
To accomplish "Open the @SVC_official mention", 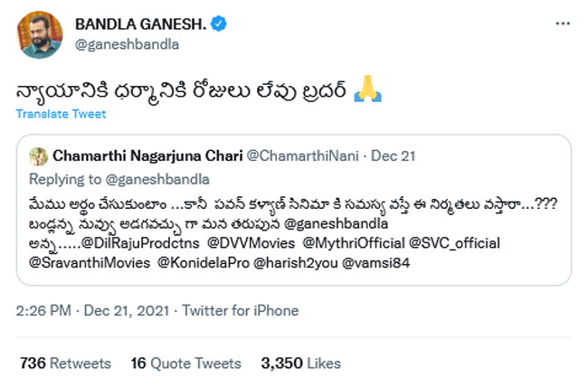I will click(455, 242).
